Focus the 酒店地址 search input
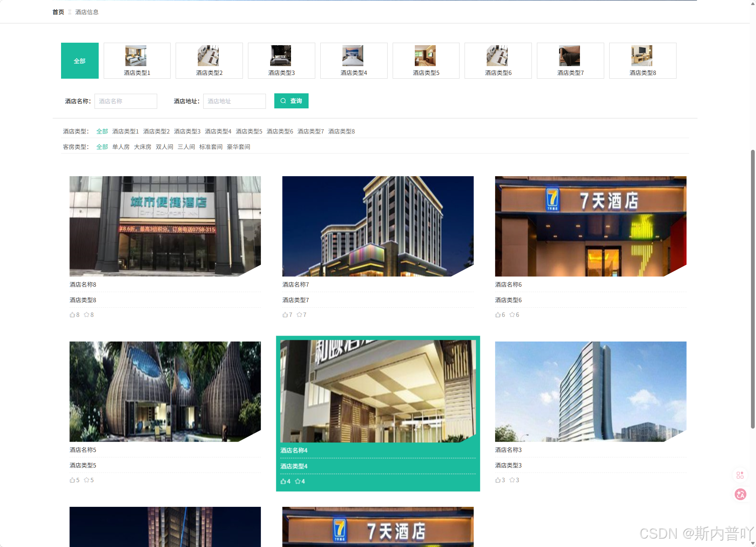The width and height of the screenshot is (756, 547). point(235,101)
